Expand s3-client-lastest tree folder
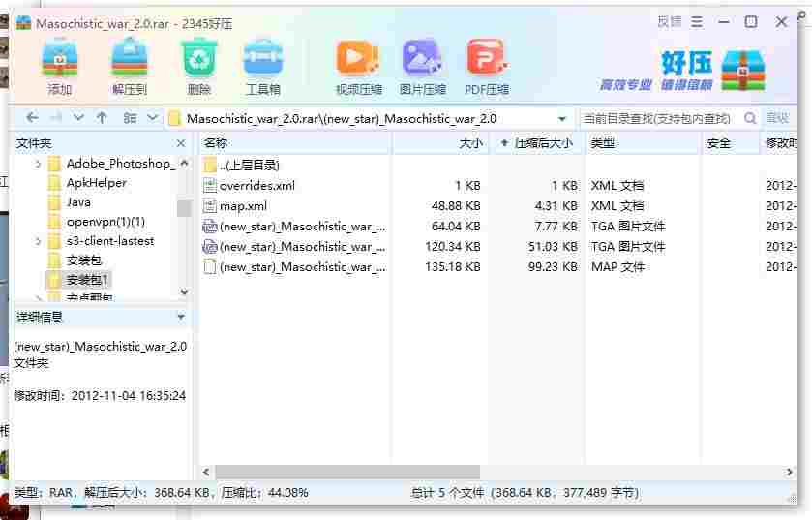The image size is (812, 520). (x=38, y=241)
